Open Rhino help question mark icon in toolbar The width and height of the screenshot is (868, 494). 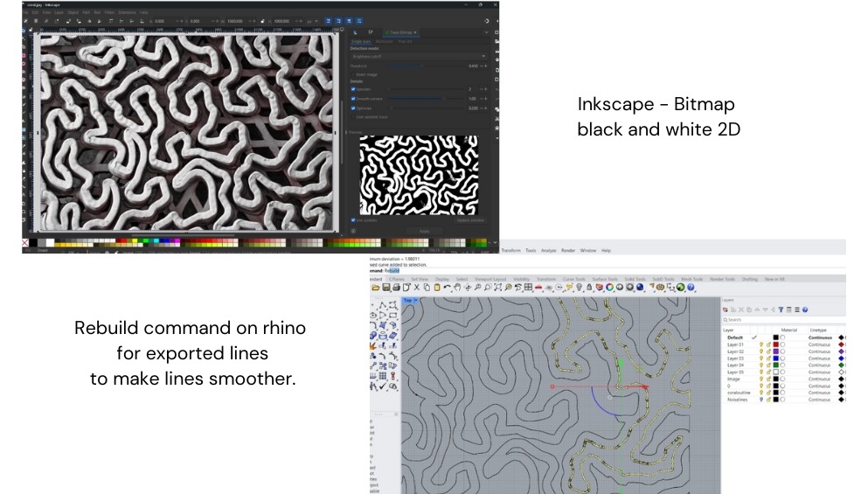pos(691,287)
